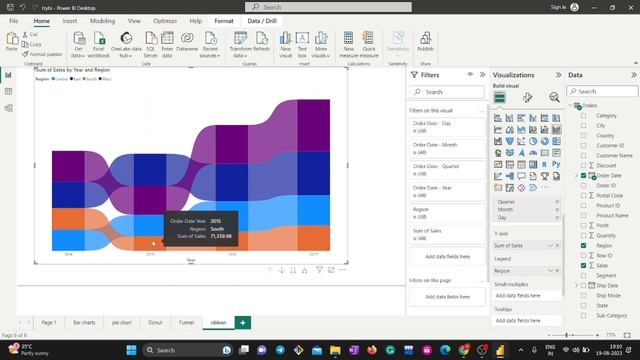Choose the Python visual
Image resolution: width=640 pixels, height=360 pixels.
(556, 164)
